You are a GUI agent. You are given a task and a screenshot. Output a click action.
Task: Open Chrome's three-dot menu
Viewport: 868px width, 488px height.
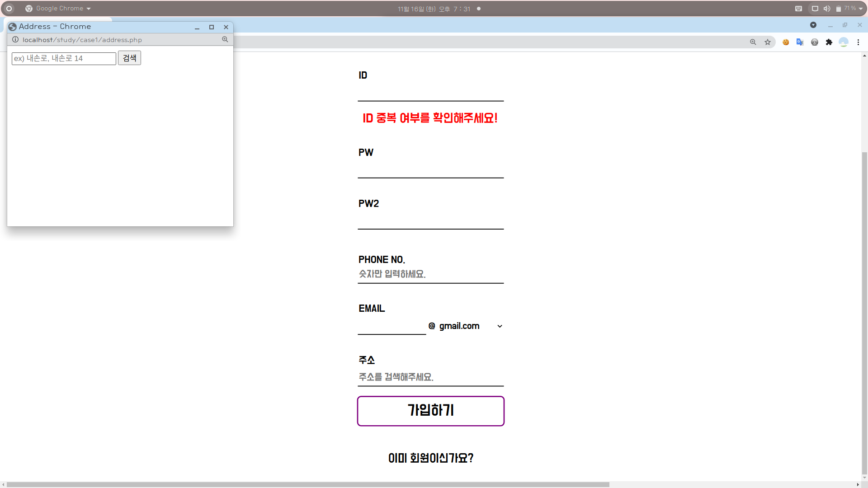coord(858,42)
